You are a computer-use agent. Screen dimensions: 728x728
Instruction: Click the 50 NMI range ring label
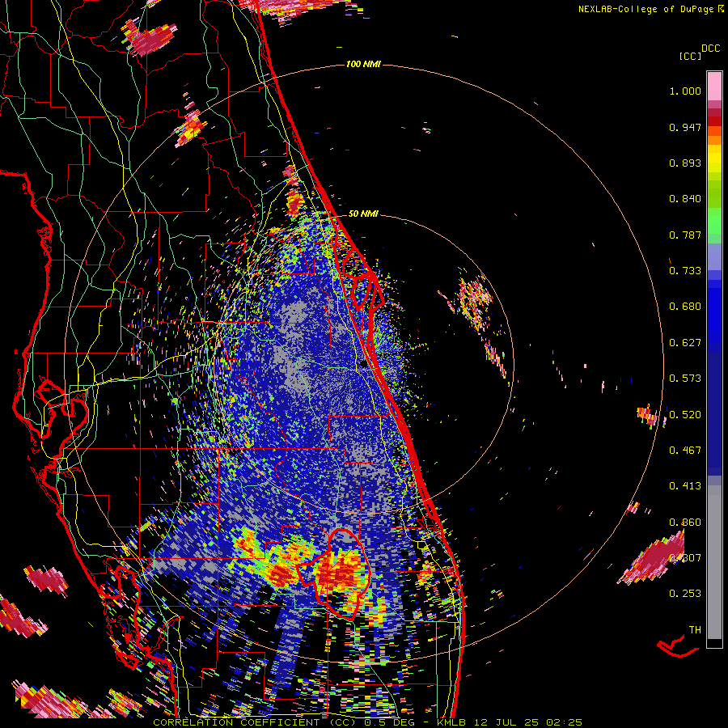(363, 214)
